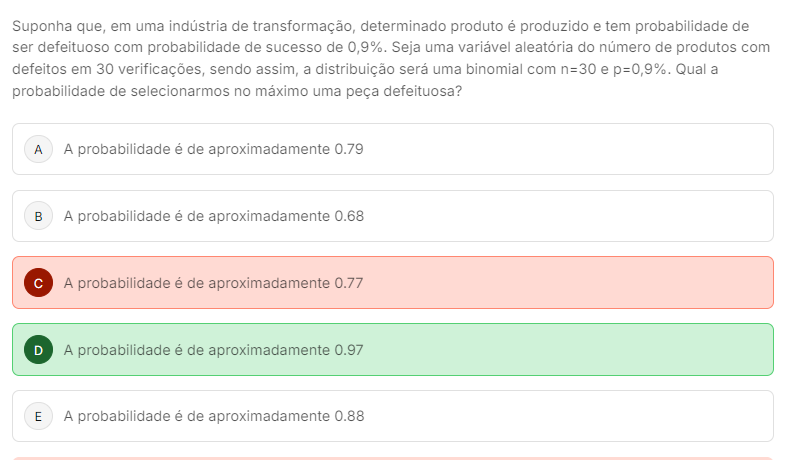
Task: Click the red feedback bar below option E
Action: click(392, 457)
